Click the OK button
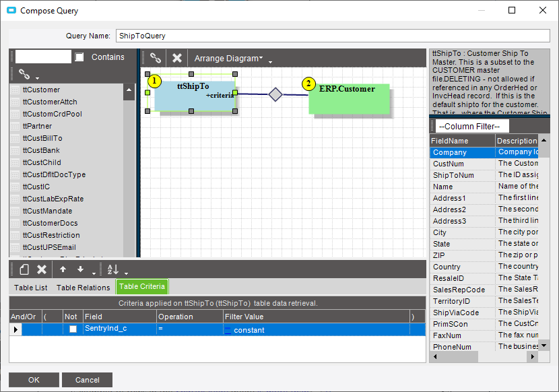This screenshot has height=392, width=559. (34, 380)
